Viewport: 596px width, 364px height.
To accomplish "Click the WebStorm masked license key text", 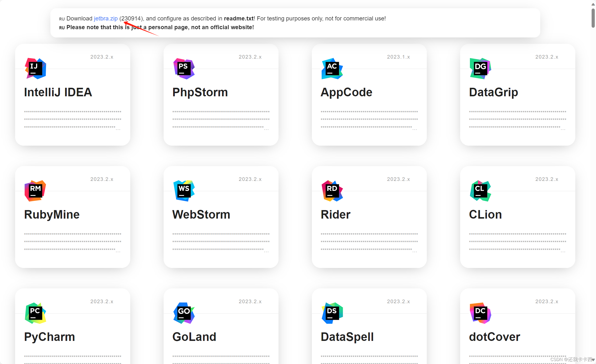I will [x=221, y=242].
